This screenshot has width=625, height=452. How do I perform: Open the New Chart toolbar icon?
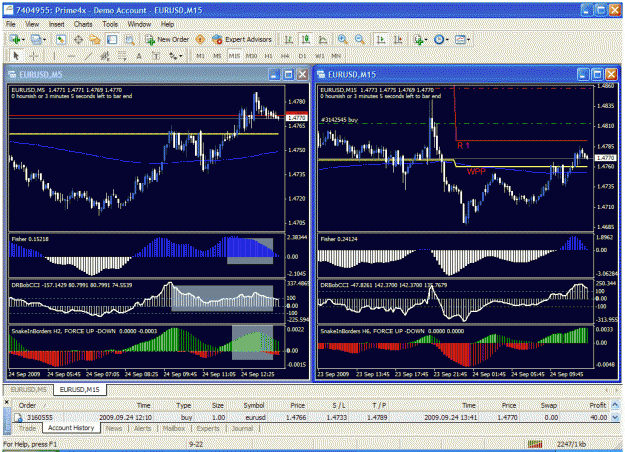tap(15, 39)
